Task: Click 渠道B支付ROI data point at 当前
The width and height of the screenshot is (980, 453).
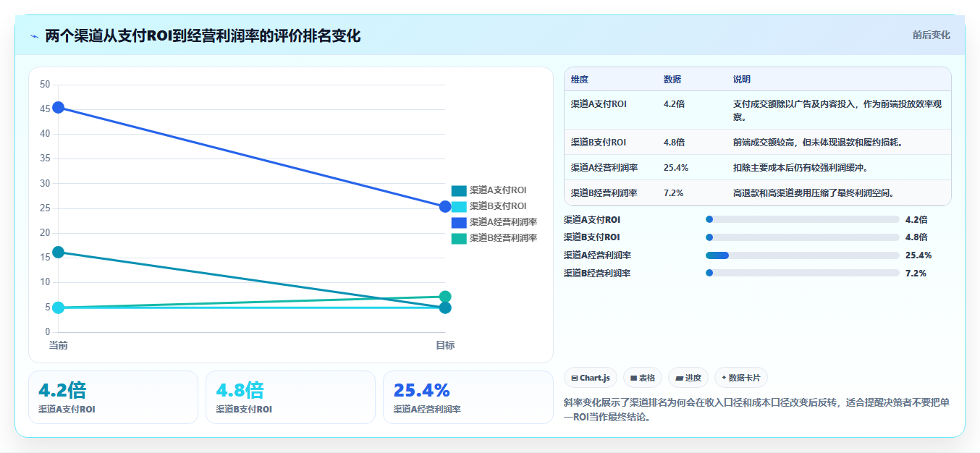Action: pyautogui.click(x=58, y=308)
